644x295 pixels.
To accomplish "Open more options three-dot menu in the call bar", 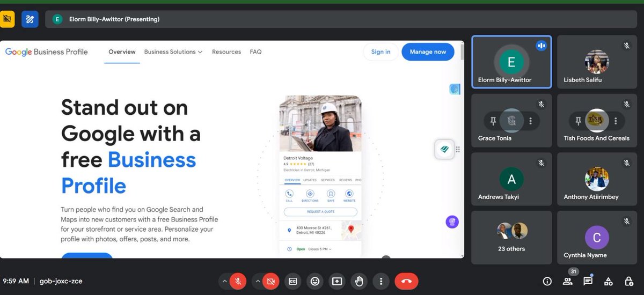I will coord(381,281).
